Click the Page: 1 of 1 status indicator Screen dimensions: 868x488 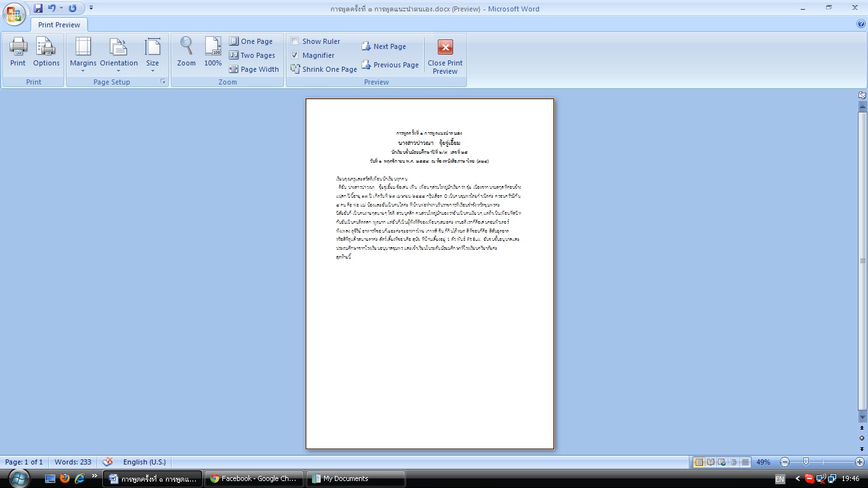pyautogui.click(x=24, y=462)
